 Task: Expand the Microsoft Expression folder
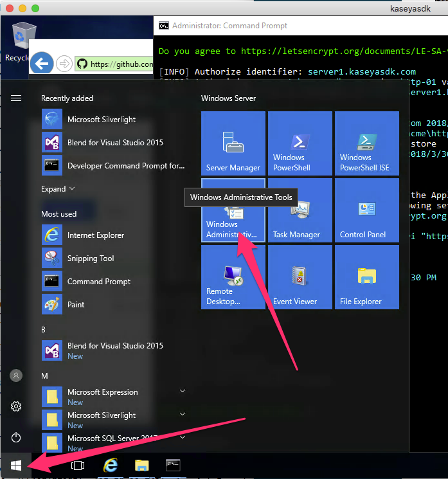tap(183, 391)
